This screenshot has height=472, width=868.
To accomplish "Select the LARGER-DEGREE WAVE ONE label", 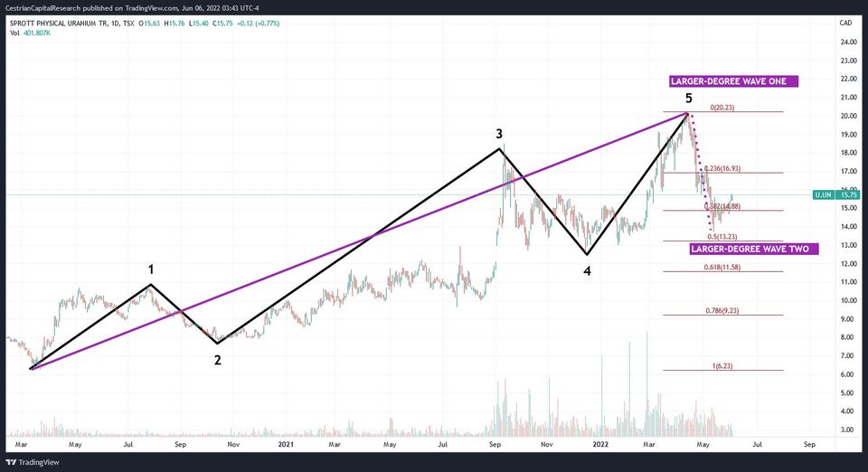I will 733,81.
